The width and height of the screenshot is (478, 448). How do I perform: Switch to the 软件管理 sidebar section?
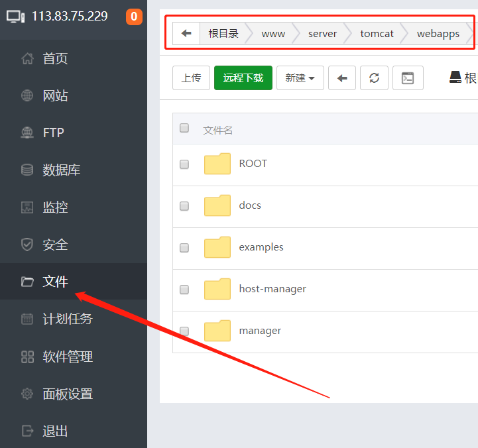point(67,357)
